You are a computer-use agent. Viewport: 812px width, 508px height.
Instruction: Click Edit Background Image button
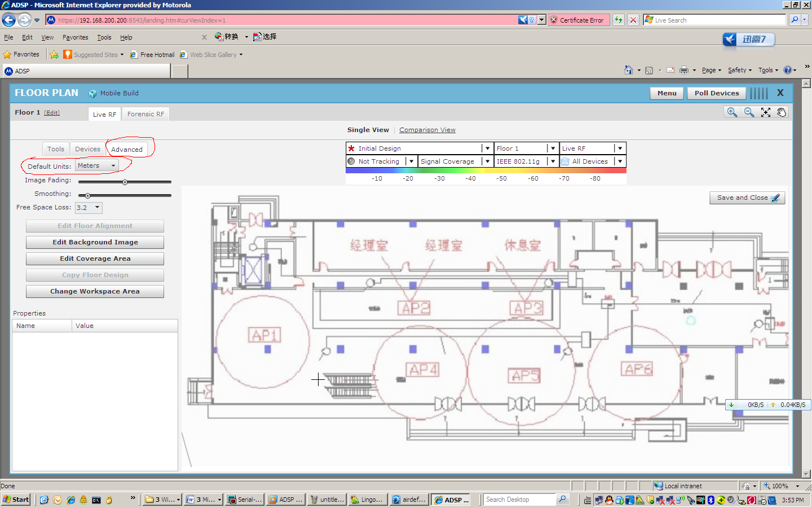click(95, 242)
